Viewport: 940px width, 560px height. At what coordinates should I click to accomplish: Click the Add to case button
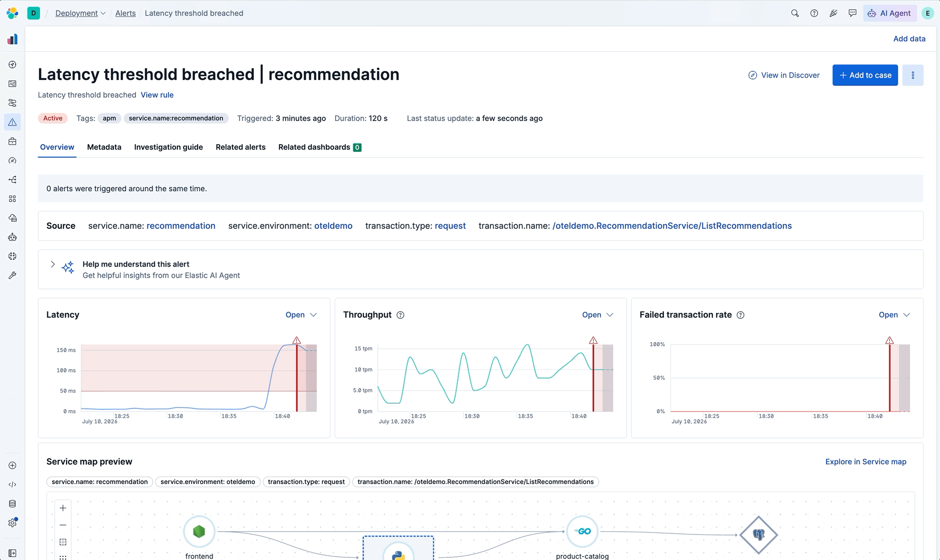(x=865, y=75)
